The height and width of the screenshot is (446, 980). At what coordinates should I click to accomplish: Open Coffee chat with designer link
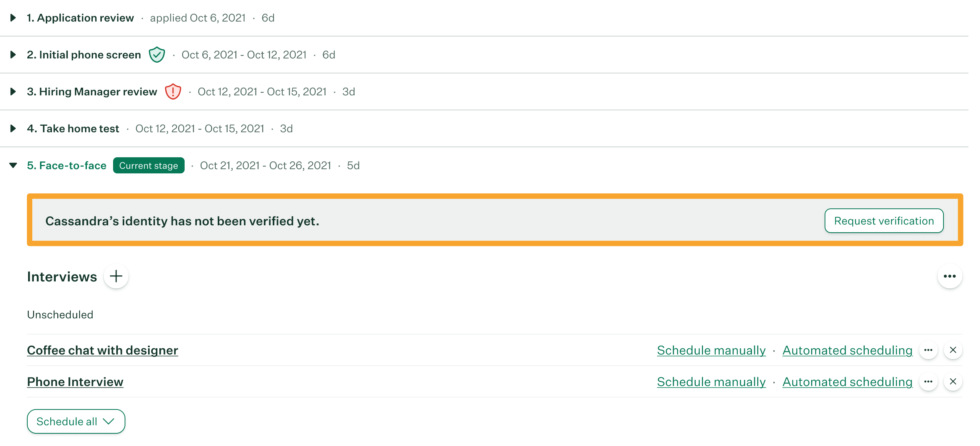pos(102,350)
